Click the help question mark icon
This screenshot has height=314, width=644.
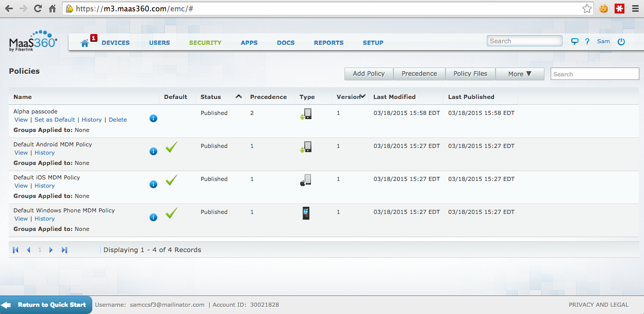pos(587,42)
